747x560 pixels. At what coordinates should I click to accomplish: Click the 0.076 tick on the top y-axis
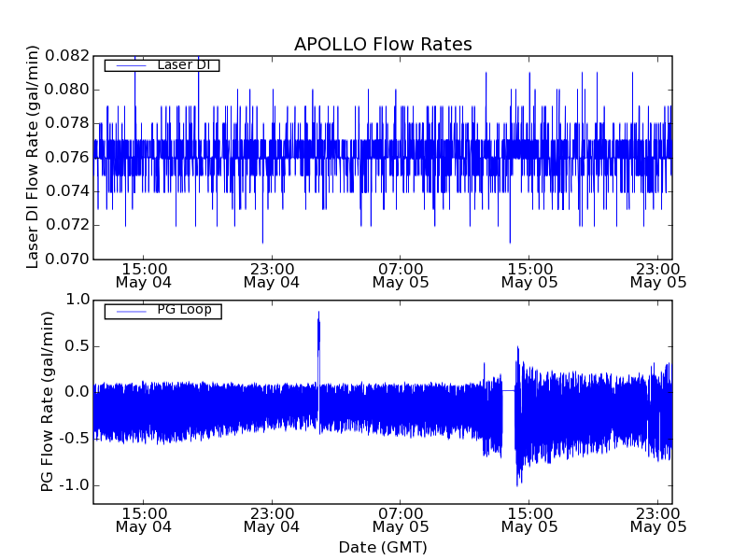pos(70,158)
